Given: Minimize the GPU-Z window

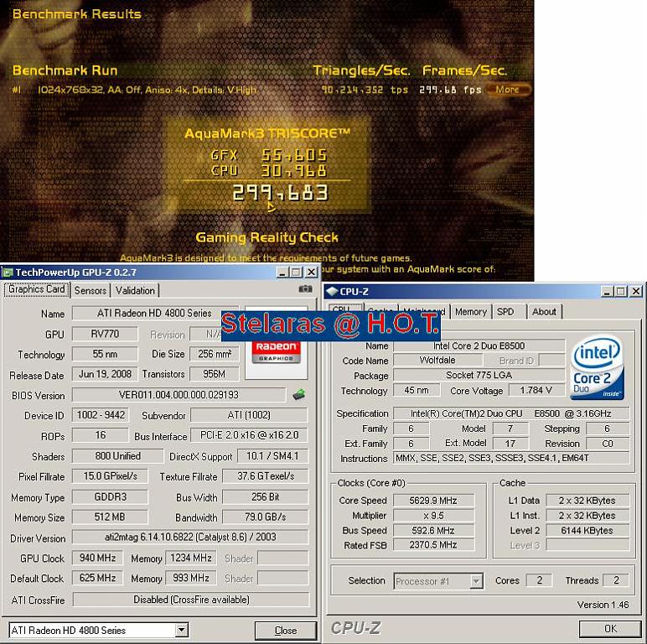Looking at the screenshot, I should [x=282, y=273].
